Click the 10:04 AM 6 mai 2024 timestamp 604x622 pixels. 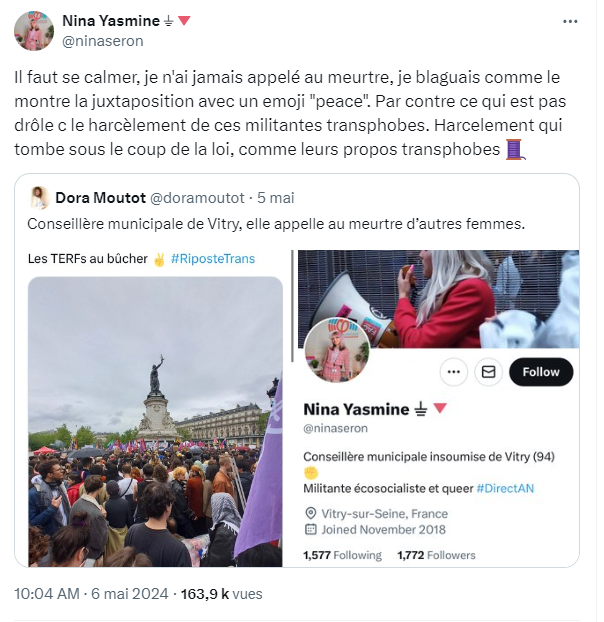coord(91,594)
